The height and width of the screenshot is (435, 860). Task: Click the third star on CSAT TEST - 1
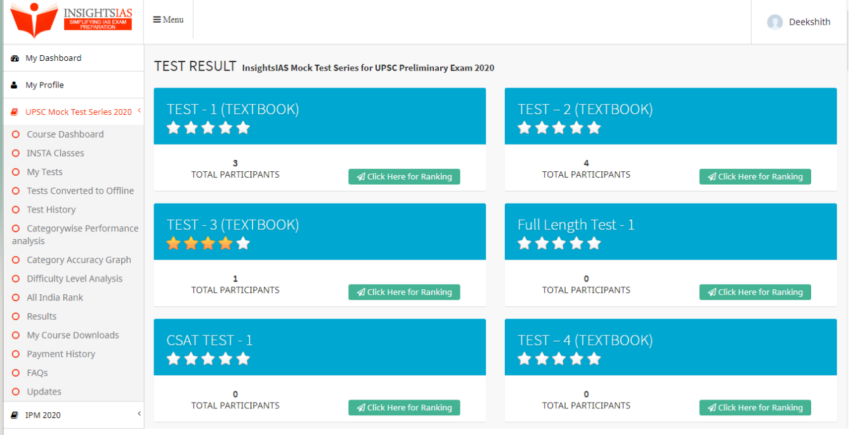pos(208,359)
